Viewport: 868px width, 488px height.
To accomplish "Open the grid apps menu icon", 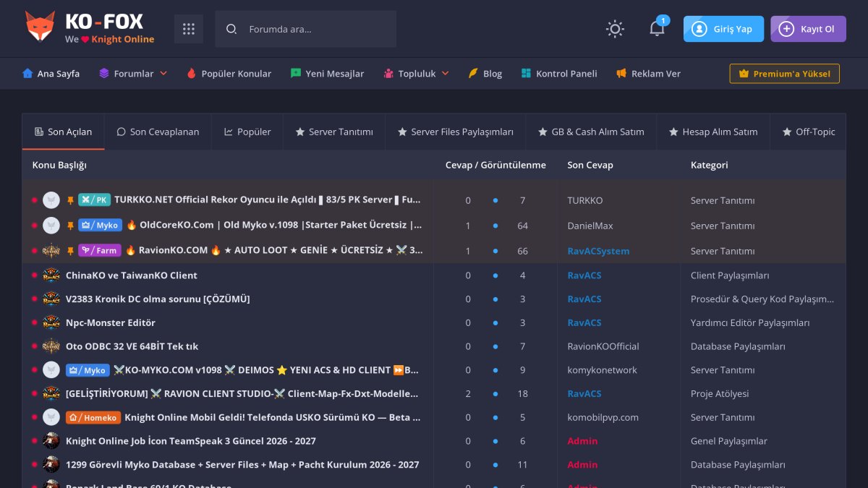I will click(189, 29).
